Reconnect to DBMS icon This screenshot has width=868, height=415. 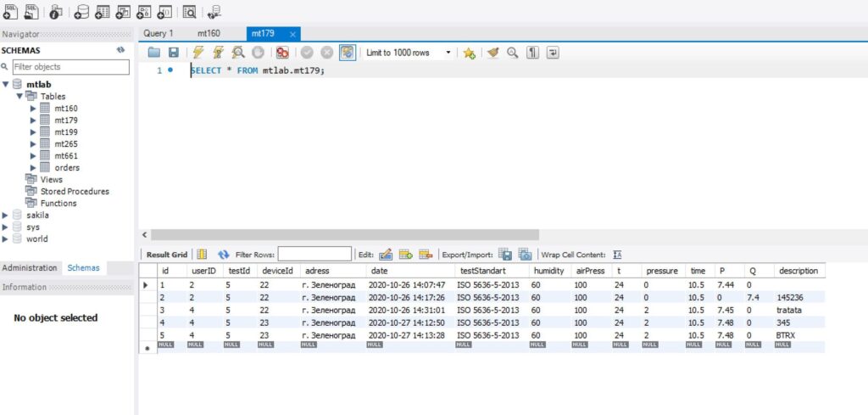tap(214, 11)
